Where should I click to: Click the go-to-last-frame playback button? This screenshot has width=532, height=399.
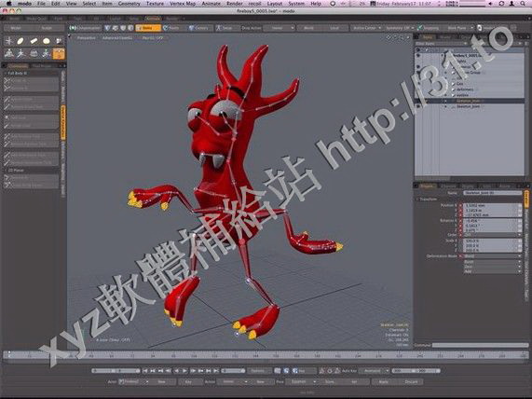pyautogui.click(x=216, y=371)
